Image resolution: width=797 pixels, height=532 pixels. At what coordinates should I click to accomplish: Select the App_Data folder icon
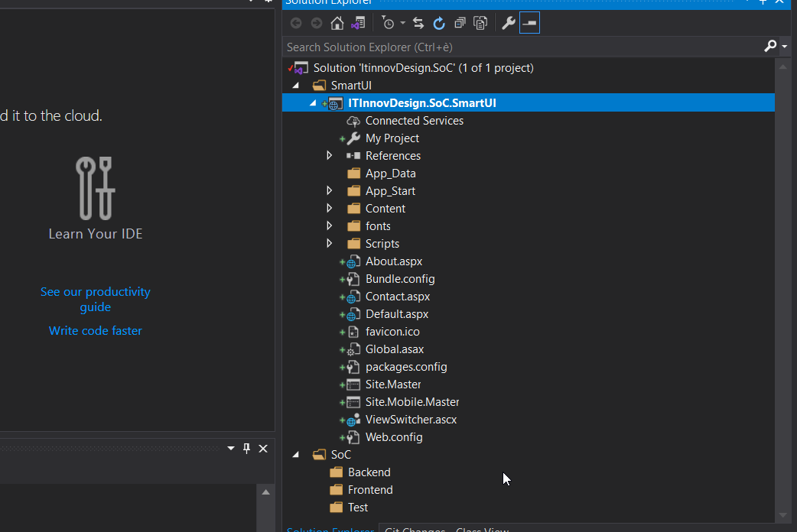click(354, 174)
